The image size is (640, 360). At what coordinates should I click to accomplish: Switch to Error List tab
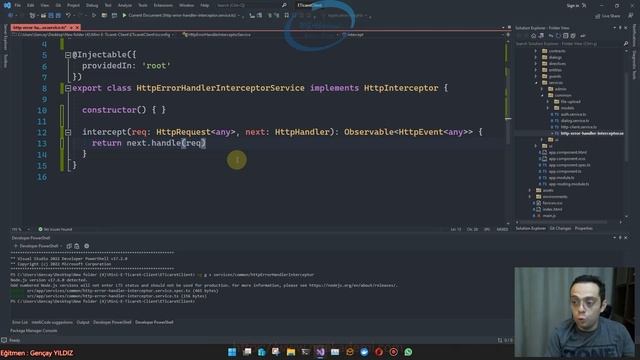pos(20,322)
